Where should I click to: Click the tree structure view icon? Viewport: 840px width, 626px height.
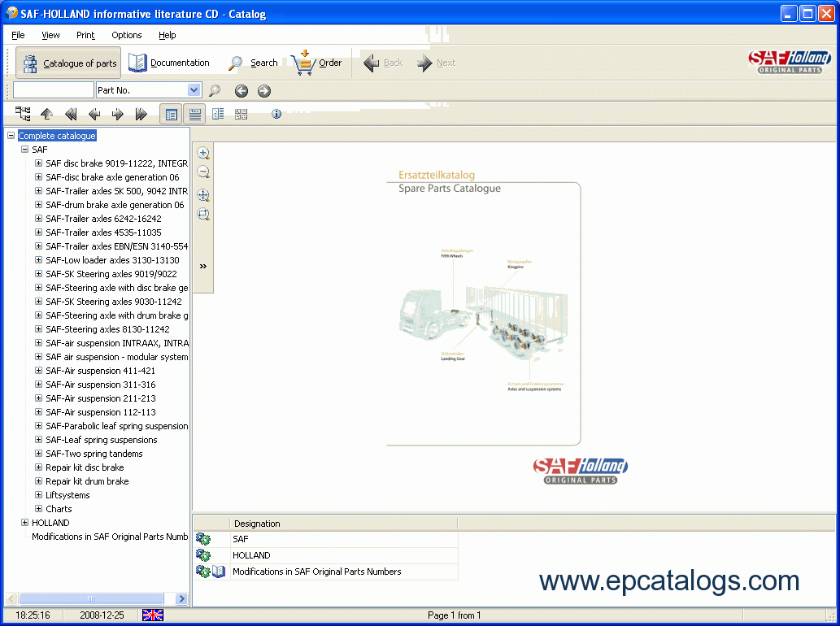point(23,114)
